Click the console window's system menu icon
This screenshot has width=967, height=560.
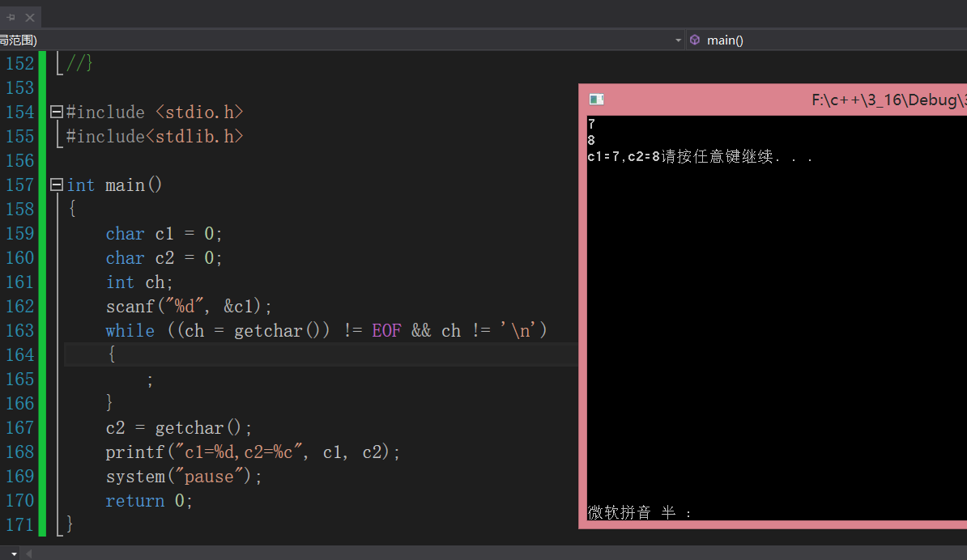pyautogui.click(x=596, y=98)
